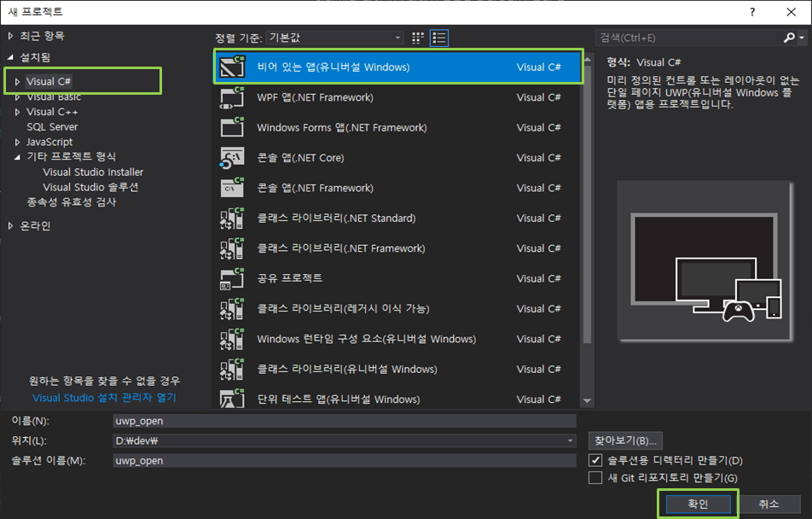Click the 클래스 라이브러리(레거시 이식 가능) icon
This screenshot has height=519, width=812.
[x=232, y=308]
